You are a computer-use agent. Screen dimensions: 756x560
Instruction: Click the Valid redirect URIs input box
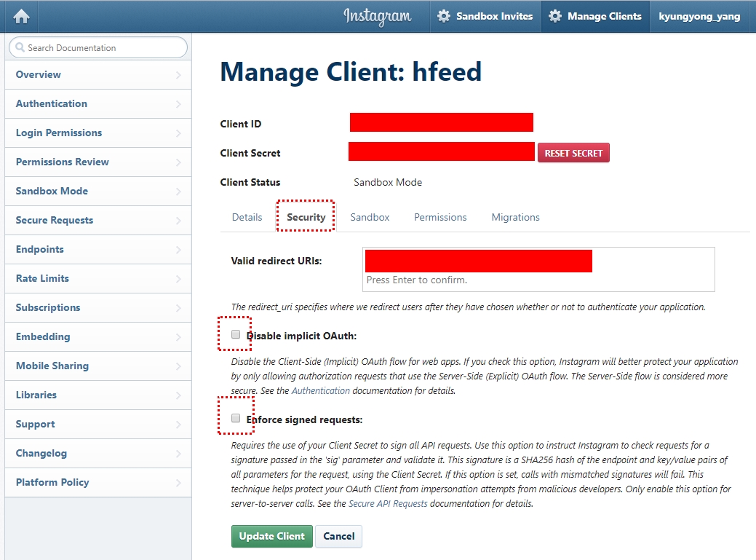coord(538,280)
